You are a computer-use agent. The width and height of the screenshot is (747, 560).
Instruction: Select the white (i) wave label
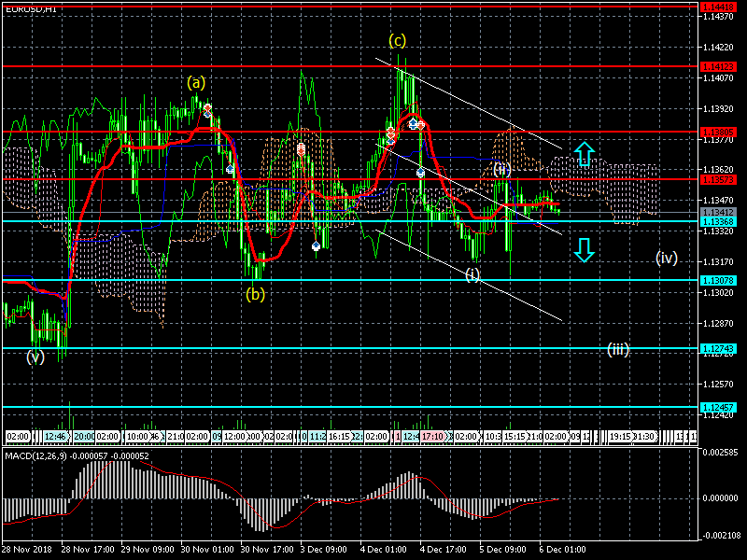[x=473, y=274]
